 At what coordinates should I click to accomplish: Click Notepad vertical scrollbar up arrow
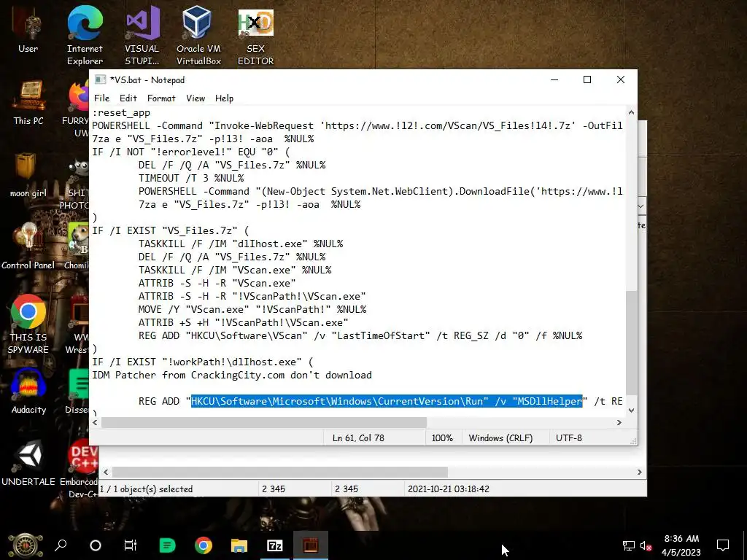(x=631, y=113)
